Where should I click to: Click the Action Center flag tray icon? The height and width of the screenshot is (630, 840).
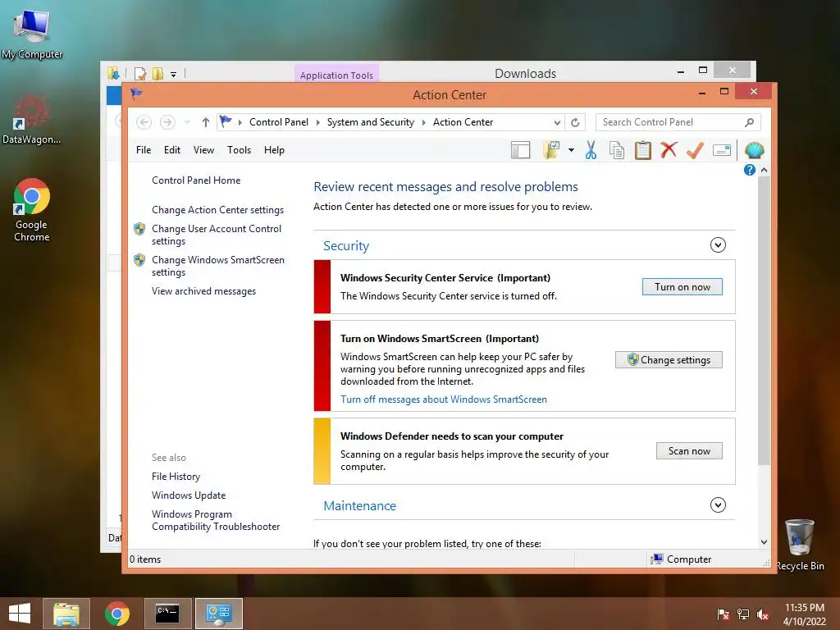coord(723,614)
